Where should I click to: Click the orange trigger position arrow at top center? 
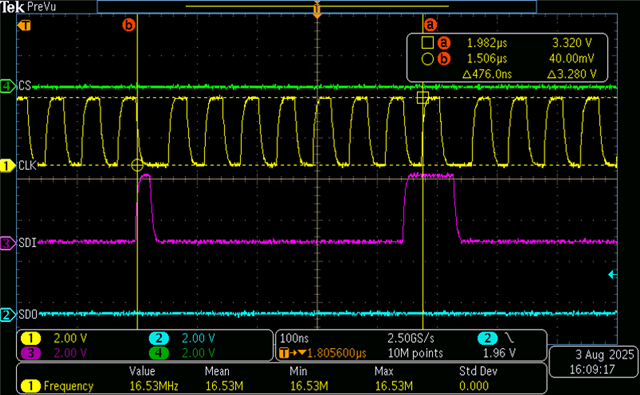317,10
